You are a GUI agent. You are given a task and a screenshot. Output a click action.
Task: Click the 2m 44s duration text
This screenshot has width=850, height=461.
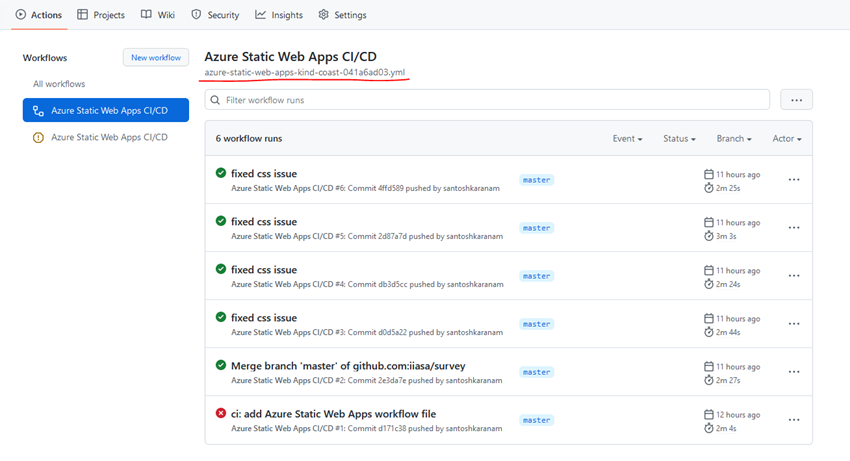pyautogui.click(x=728, y=332)
